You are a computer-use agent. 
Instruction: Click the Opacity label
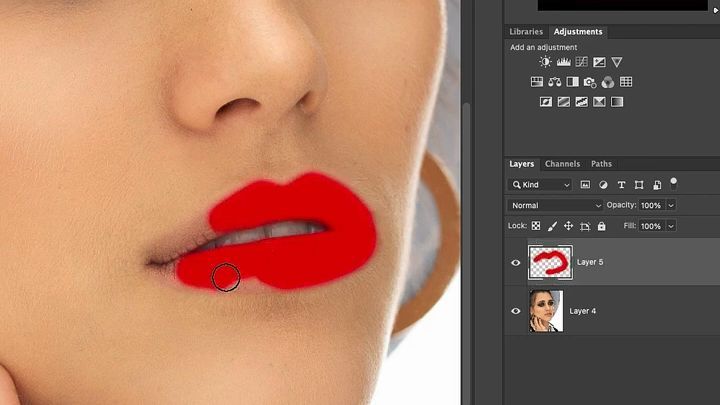(x=621, y=205)
